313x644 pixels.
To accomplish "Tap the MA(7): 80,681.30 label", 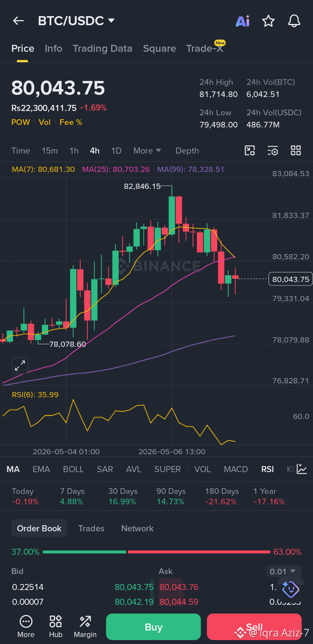I will [x=43, y=169].
